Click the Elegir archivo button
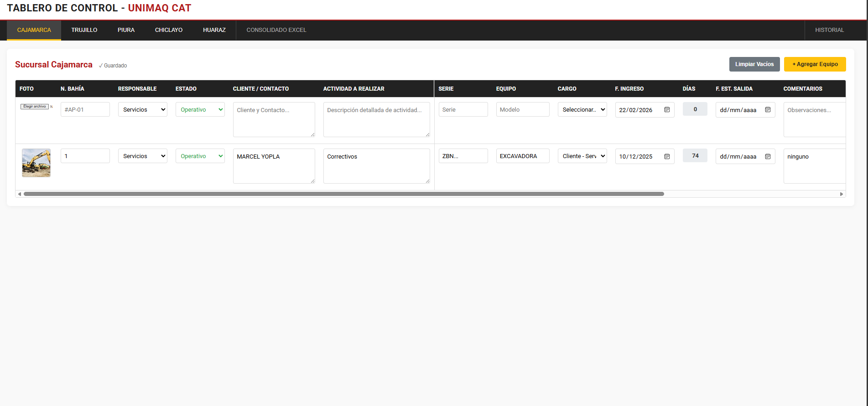The width and height of the screenshot is (868, 406). (35, 107)
